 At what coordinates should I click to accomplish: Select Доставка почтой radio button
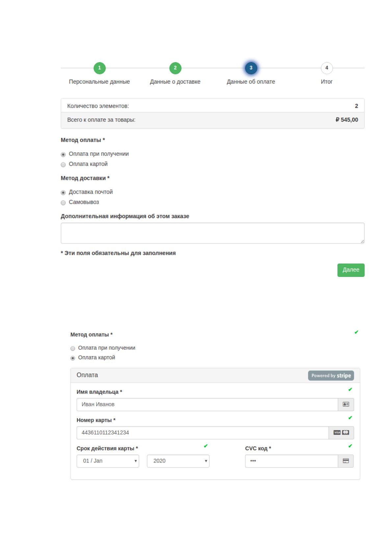pos(63,192)
